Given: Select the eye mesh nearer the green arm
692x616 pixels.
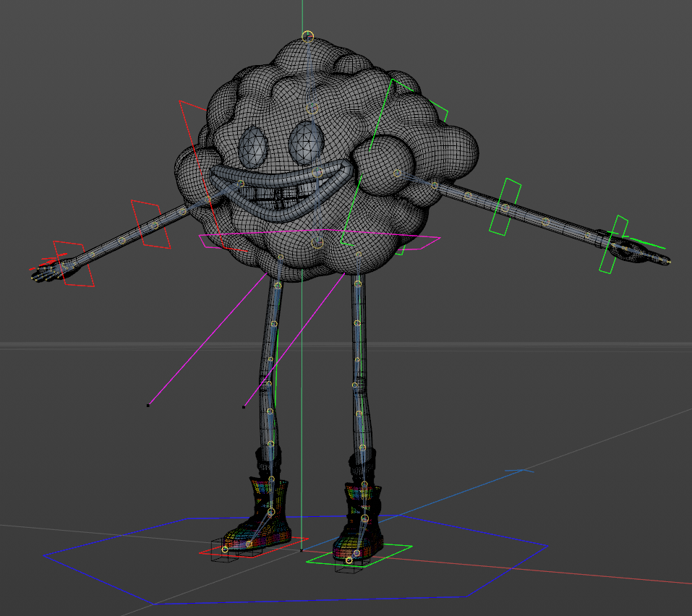Looking at the screenshot, I should click(307, 143).
